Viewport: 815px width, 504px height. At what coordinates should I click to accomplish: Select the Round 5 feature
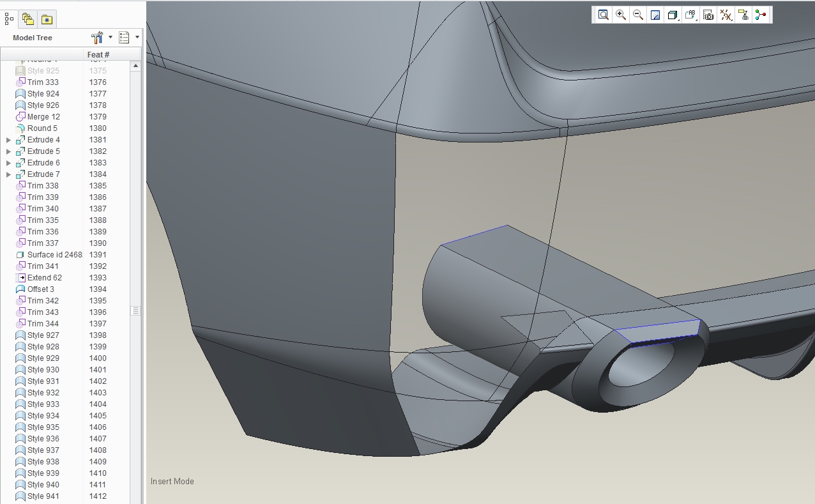(x=42, y=128)
